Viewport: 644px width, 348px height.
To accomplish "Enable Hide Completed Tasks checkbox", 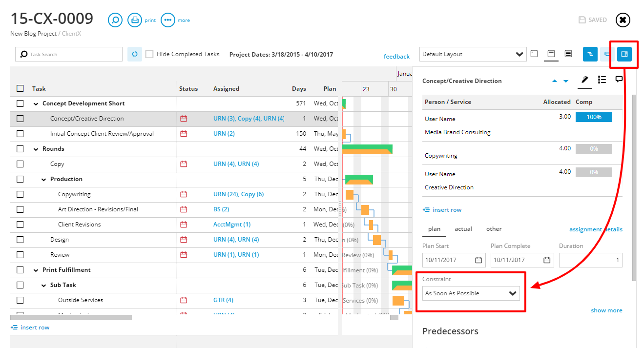I will 149,54.
